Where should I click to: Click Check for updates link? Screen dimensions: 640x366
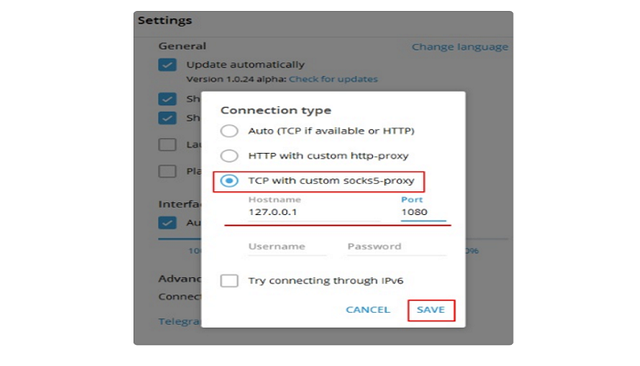[x=333, y=79]
